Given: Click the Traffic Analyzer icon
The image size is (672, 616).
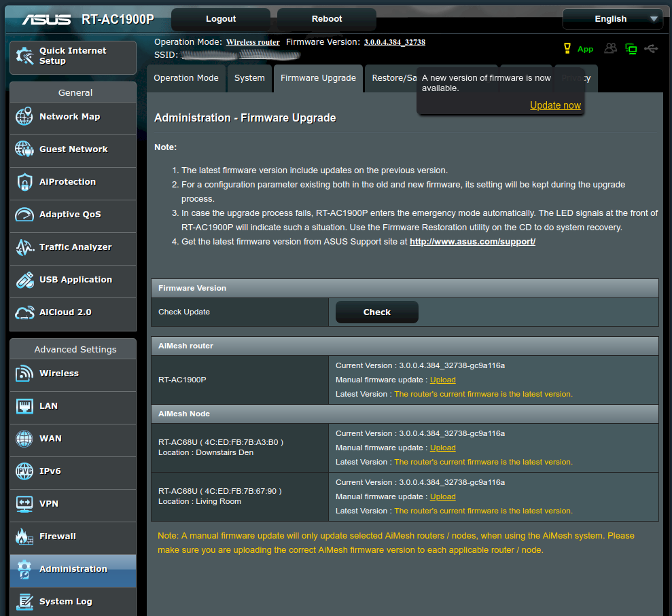Looking at the screenshot, I should tap(24, 247).
